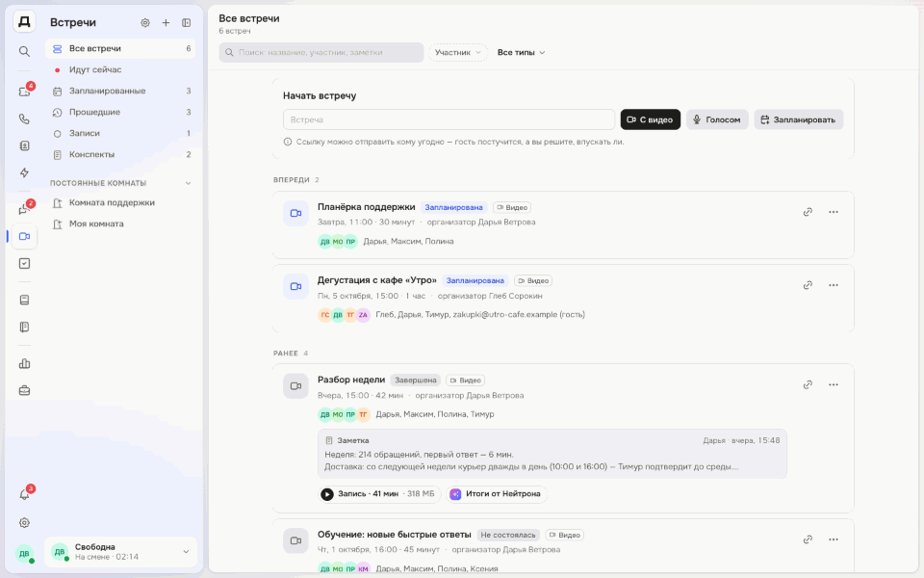Open meetings settings gear next to «Встречи»
Image resolution: width=924 pixels, height=578 pixels.
145,22
